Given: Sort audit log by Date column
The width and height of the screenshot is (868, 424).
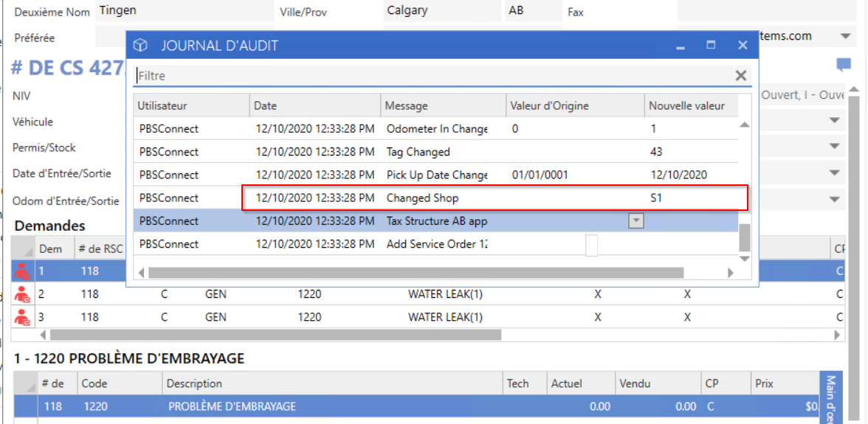Looking at the screenshot, I should (315, 105).
